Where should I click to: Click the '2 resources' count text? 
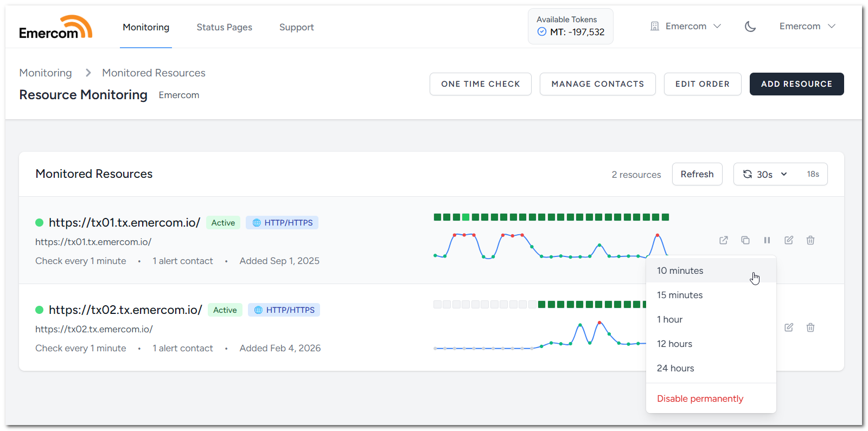[x=636, y=175]
